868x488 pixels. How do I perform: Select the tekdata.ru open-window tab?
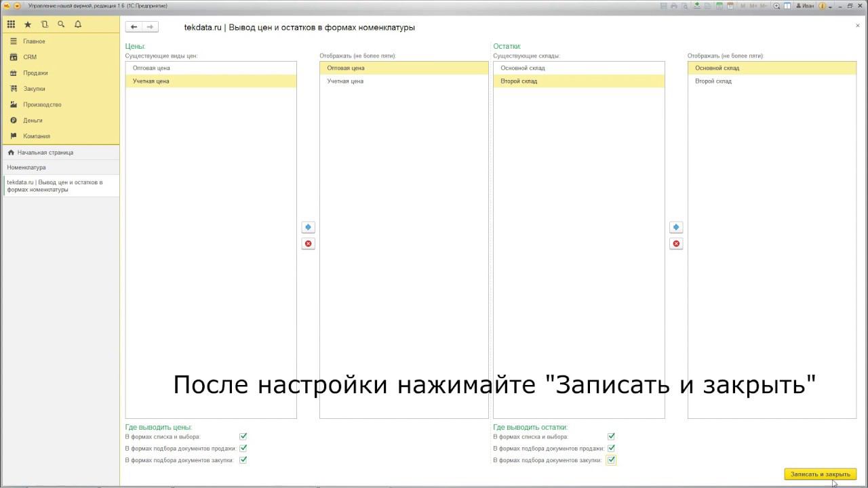(x=61, y=186)
